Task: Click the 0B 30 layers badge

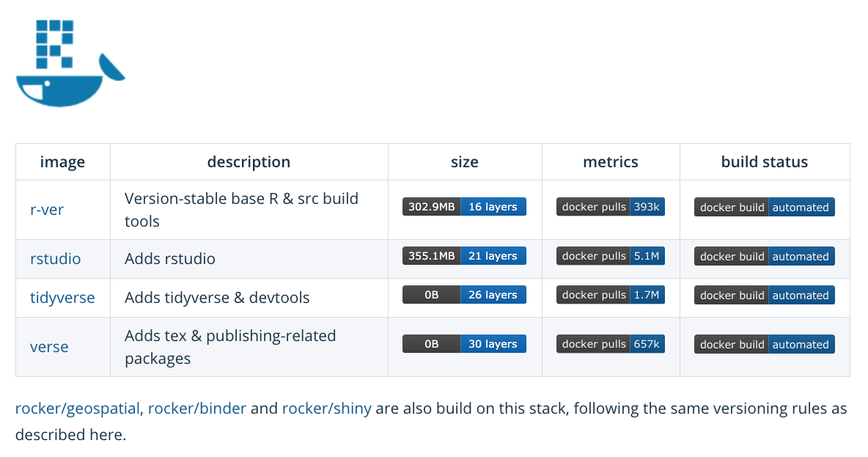Action: pos(465,344)
